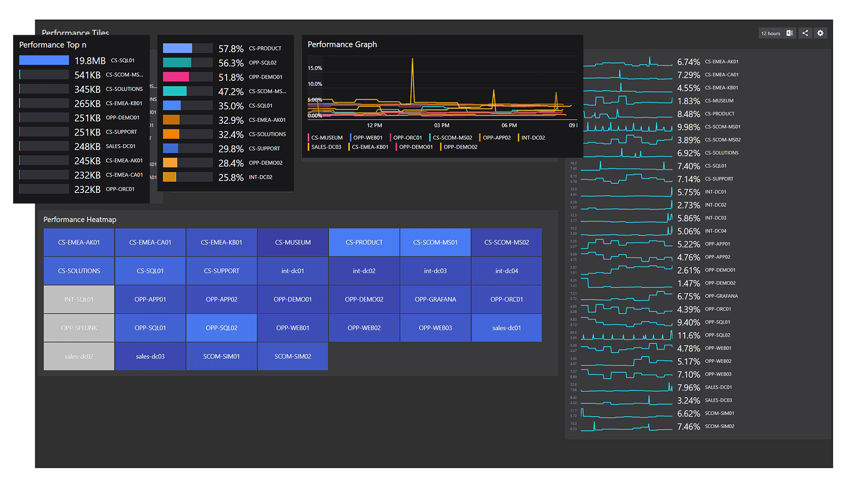Open the Performance Graph panel title menu

tap(342, 44)
